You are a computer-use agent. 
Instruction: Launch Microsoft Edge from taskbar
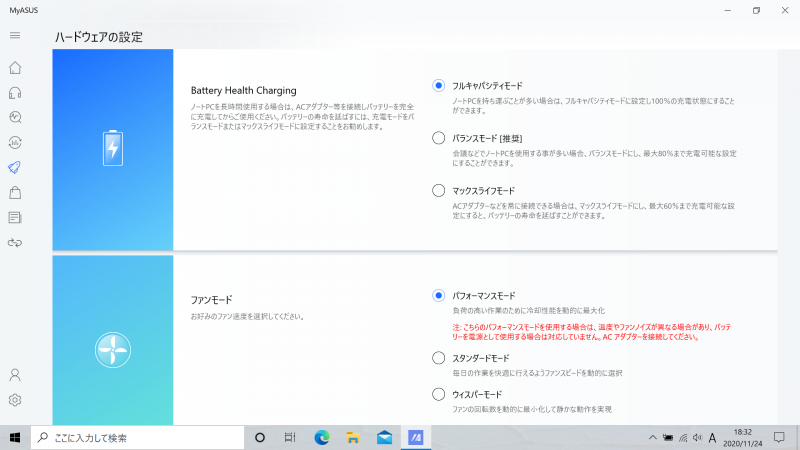(322, 438)
